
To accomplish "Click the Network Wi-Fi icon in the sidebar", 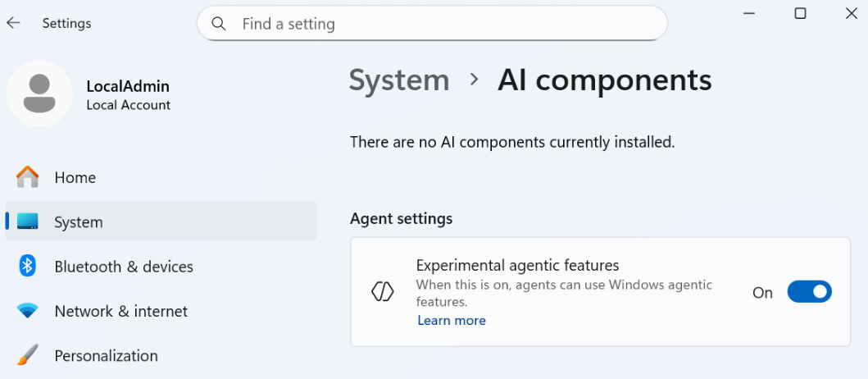I will [x=28, y=311].
